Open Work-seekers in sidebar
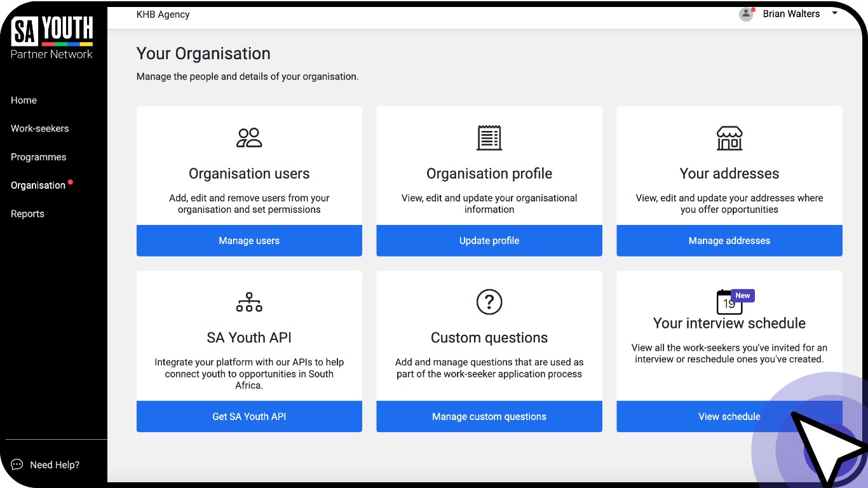 click(x=39, y=128)
